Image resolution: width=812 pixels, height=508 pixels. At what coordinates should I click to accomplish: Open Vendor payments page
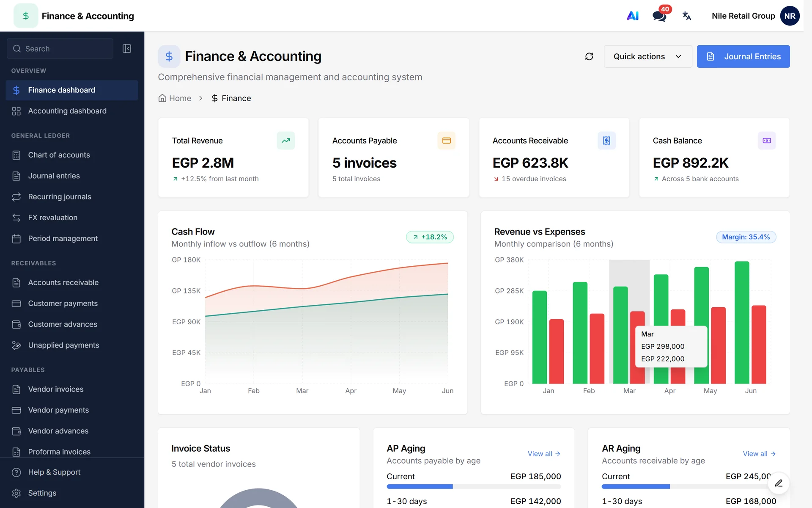(x=72, y=410)
